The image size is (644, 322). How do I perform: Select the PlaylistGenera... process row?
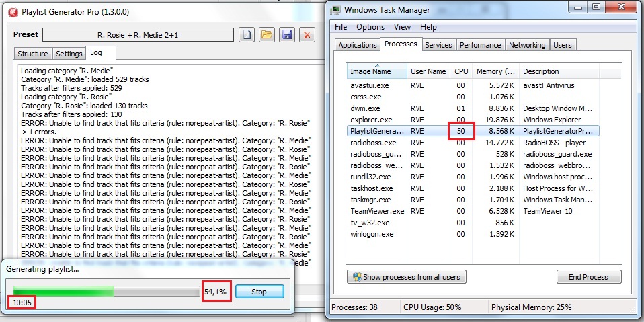pyautogui.click(x=473, y=131)
